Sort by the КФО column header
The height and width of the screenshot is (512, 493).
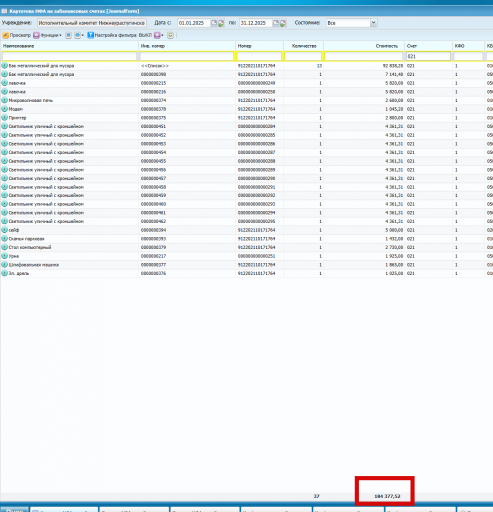point(468,46)
